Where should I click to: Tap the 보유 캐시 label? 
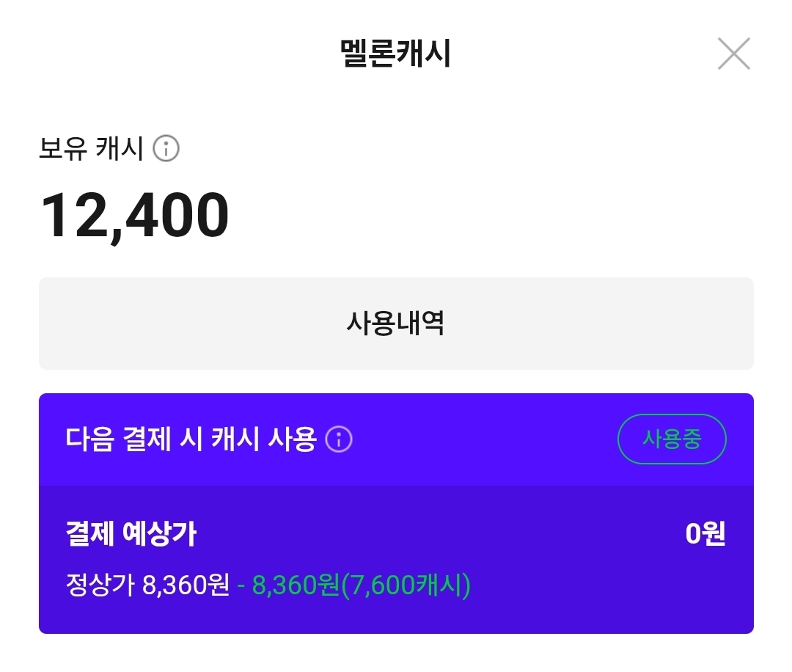(91, 149)
